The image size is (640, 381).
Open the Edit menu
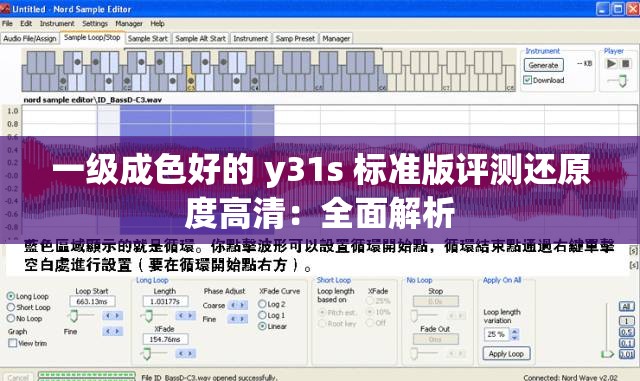pyautogui.click(x=26, y=24)
